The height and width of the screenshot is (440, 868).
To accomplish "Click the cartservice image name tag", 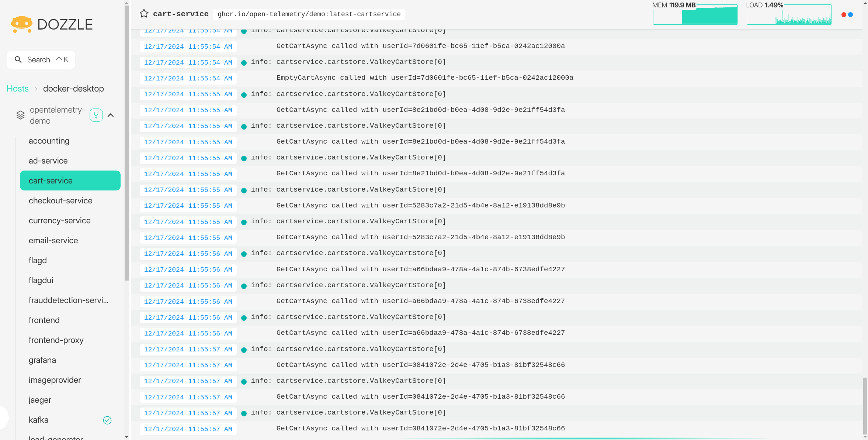I will pos(309,14).
